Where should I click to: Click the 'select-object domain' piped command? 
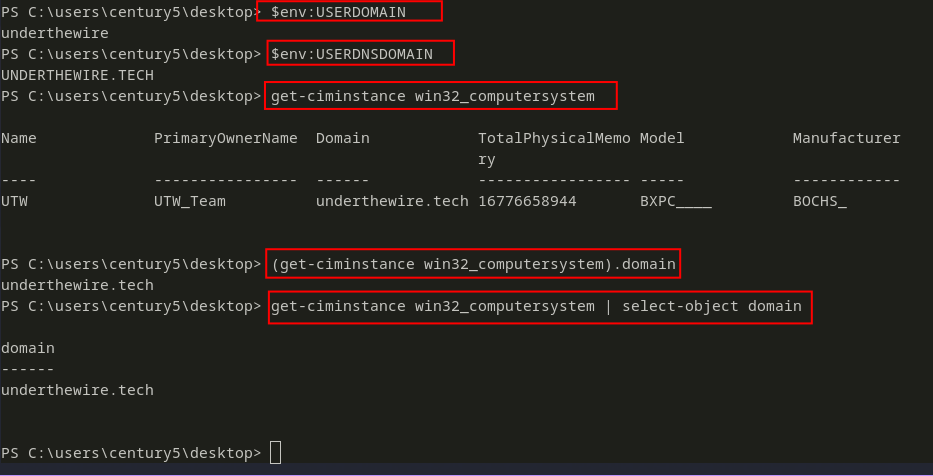[x=712, y=306]
